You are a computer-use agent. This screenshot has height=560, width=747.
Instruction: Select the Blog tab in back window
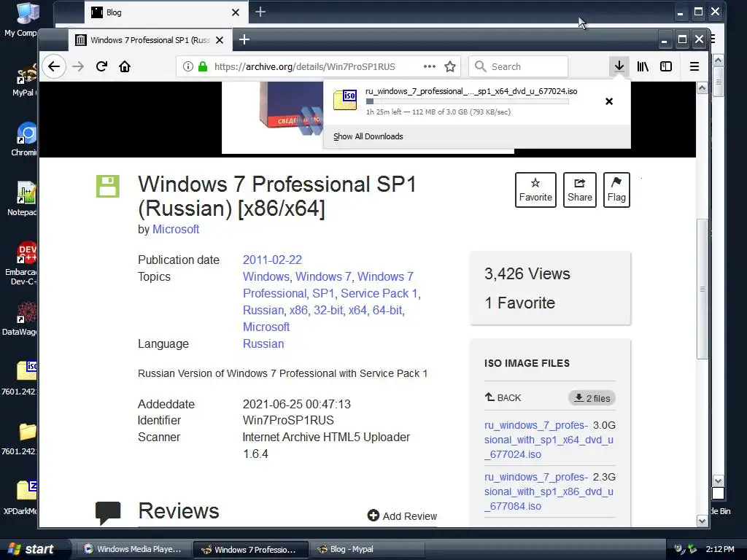pos(166,12)
